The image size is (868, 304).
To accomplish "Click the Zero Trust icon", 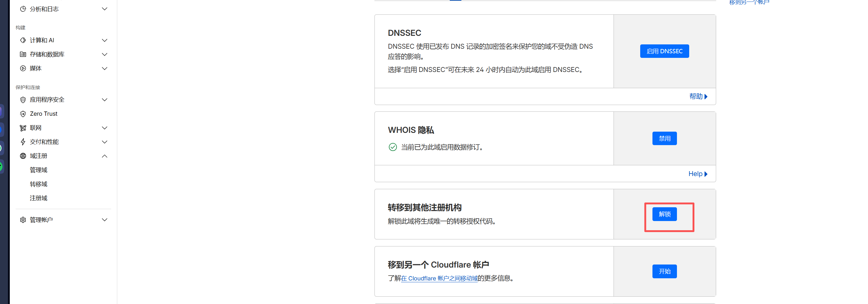I will point(23,114).
